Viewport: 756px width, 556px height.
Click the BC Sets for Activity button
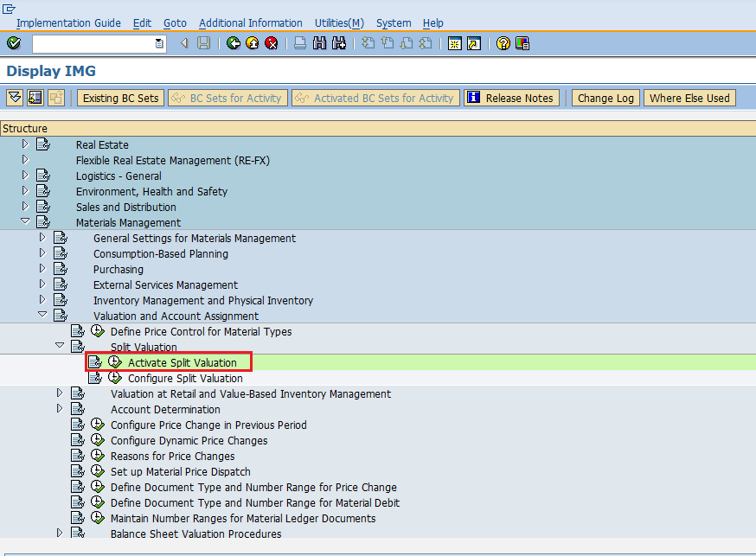pyautogui.click(x=227, y=98)
